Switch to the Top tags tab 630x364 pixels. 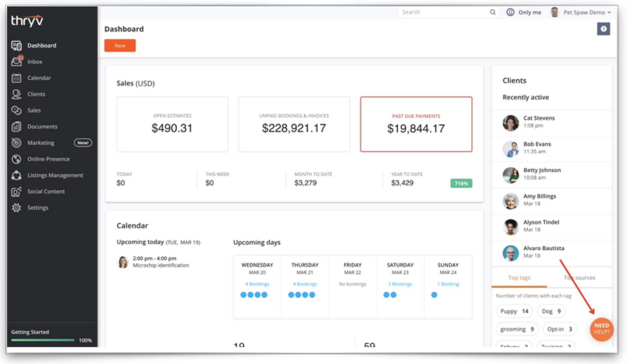[519, 278]
